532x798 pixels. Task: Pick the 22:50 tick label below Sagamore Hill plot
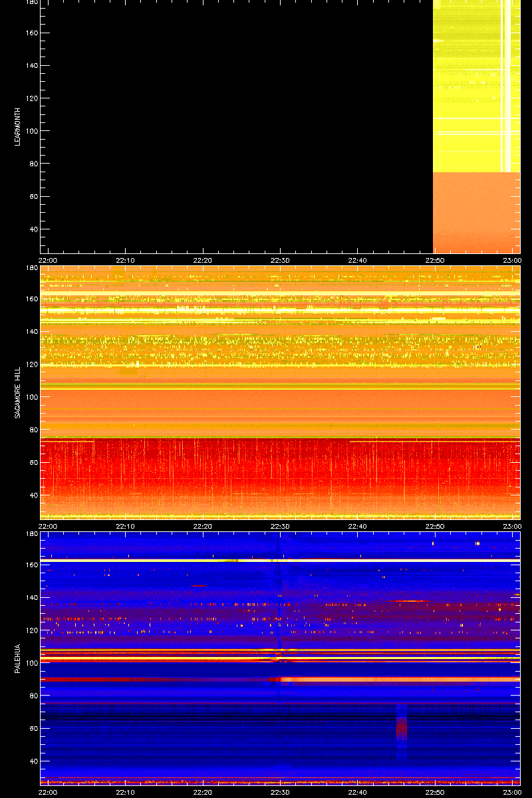coord(435,526)
